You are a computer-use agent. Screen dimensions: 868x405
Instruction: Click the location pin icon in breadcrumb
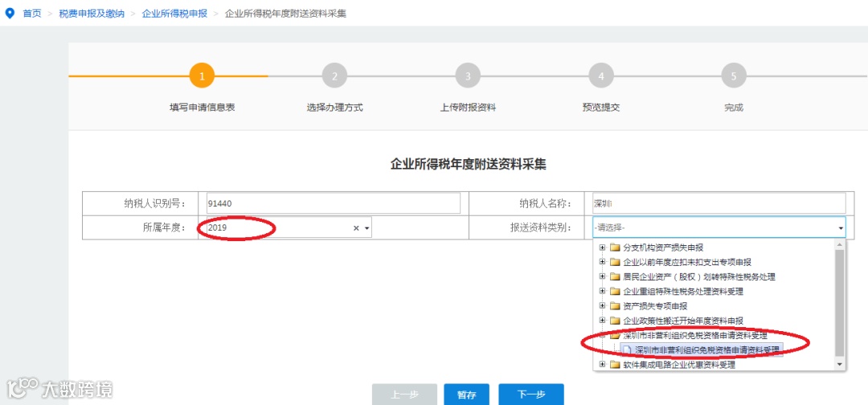coord(10,14)
